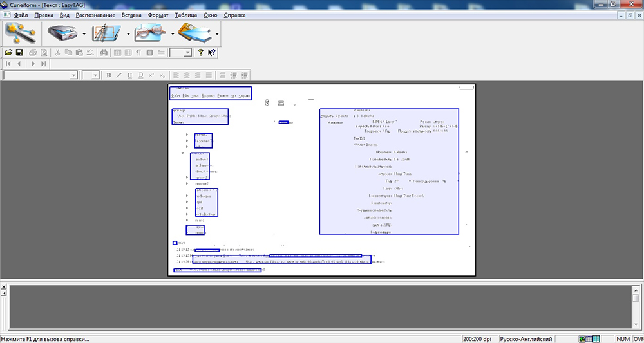Toggle the paragraph marks (¶) button
Image resolution: width=644 pixels, height=343 pixels.
click(x=138, y=53)
